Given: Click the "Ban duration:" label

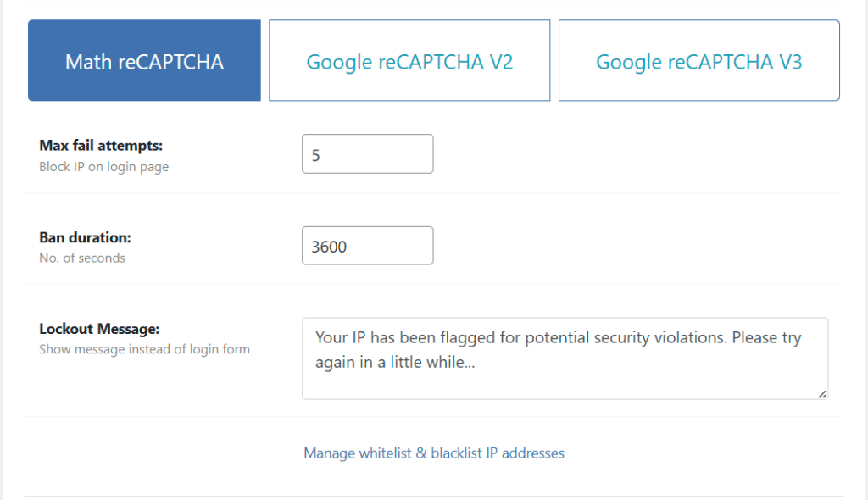Looking at the screenshot, I should coord(85,237).
